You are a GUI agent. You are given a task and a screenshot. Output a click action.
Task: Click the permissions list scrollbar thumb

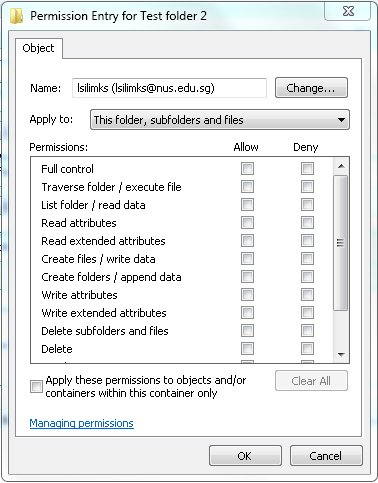pos(341,243)
